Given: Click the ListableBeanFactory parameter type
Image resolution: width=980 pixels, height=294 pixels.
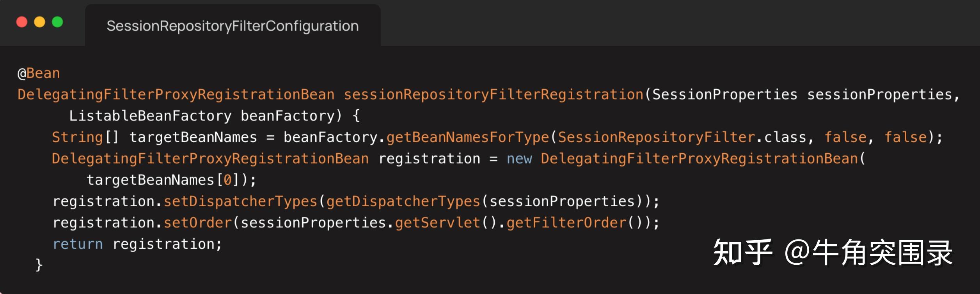Looking at the screenshot, I should click(150, 116).
